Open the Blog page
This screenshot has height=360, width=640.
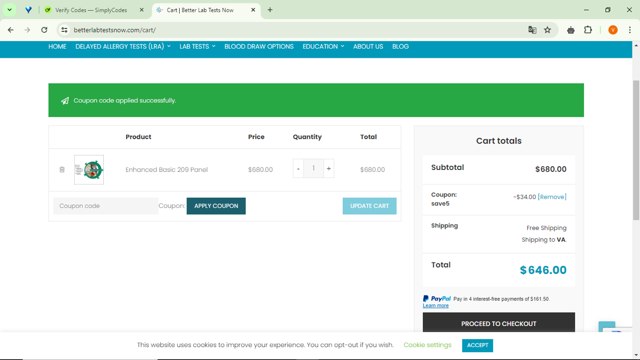pyautogui.click(x=400, y=47)
